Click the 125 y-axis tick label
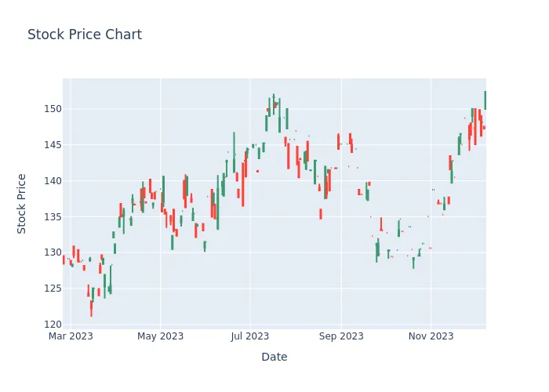 (53, 289)
